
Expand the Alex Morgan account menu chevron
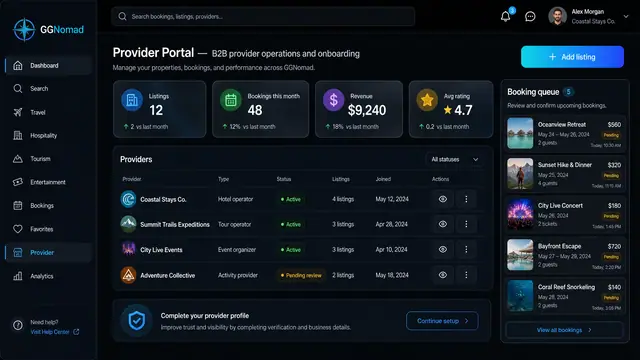[x=626, y=16]
